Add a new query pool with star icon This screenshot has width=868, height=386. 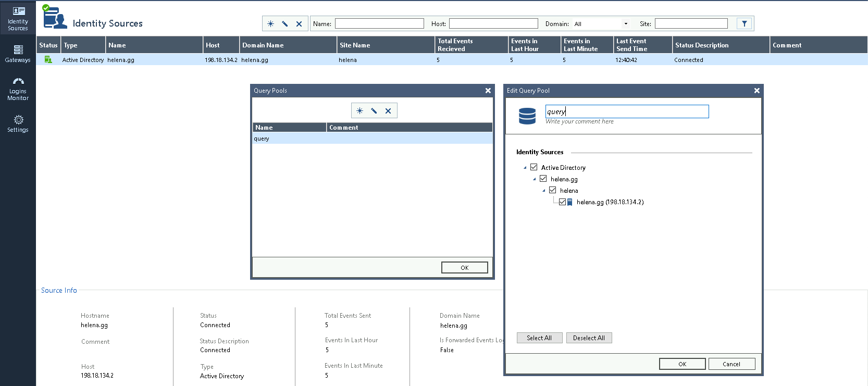[x=359, y=111]
